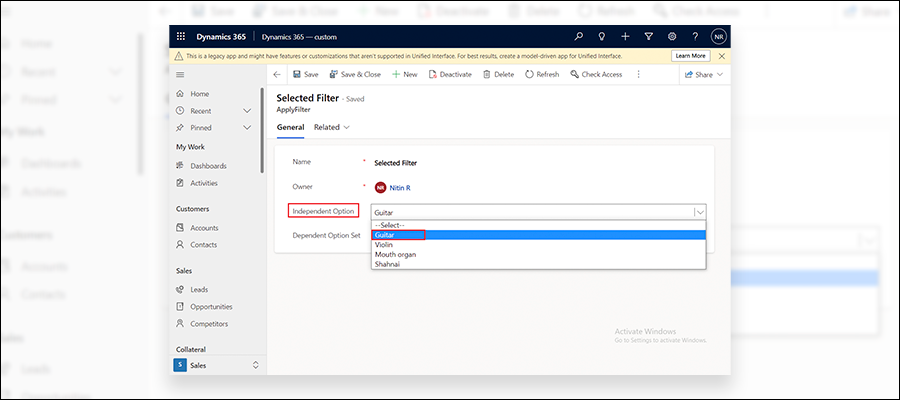Choose Violin in the option list

click(x=538, y=244)
